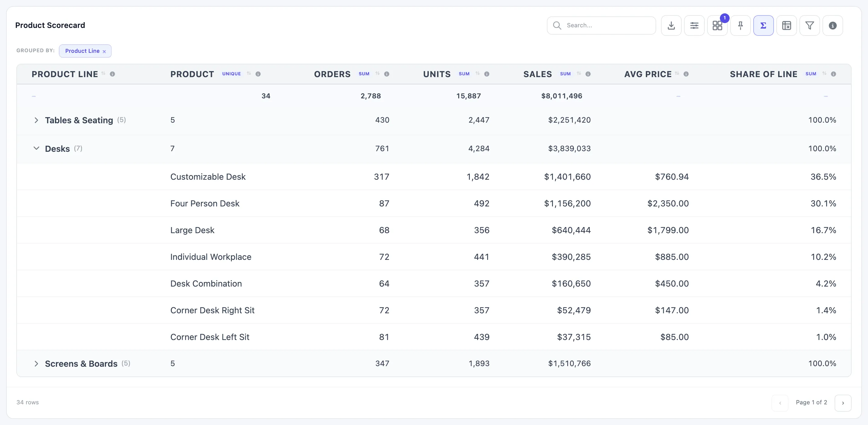Show info for the Sales column

(x=588, y=74)
